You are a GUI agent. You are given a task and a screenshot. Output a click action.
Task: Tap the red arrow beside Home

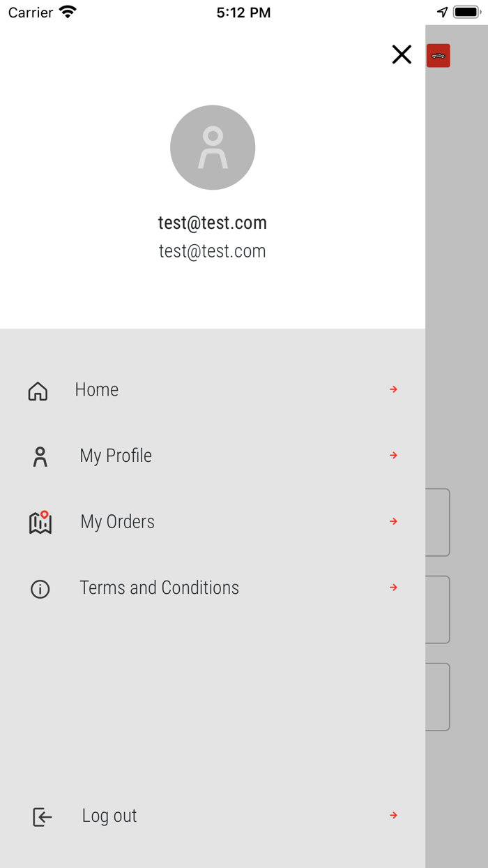pos(394,389)
